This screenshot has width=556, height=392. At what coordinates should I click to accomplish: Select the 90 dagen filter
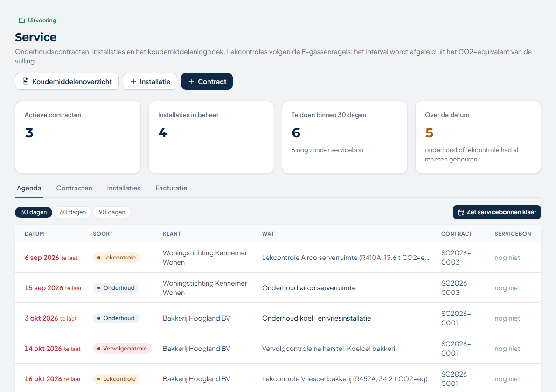click(112, 212)
